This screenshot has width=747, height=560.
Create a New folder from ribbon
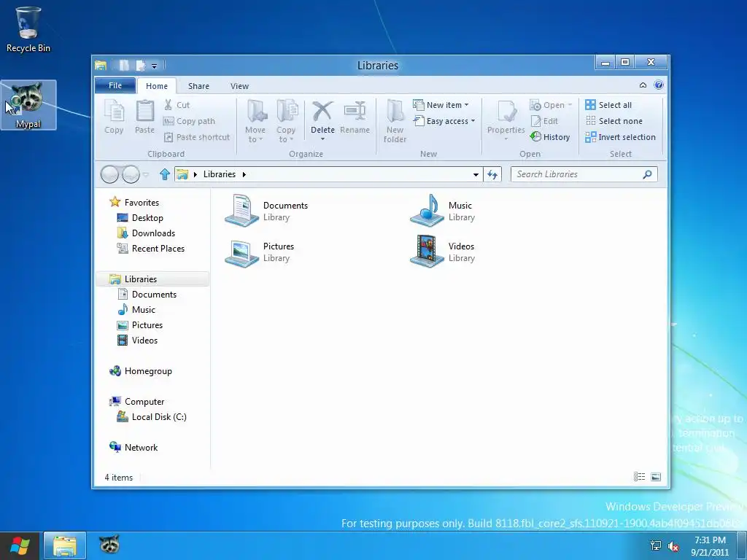395,122
